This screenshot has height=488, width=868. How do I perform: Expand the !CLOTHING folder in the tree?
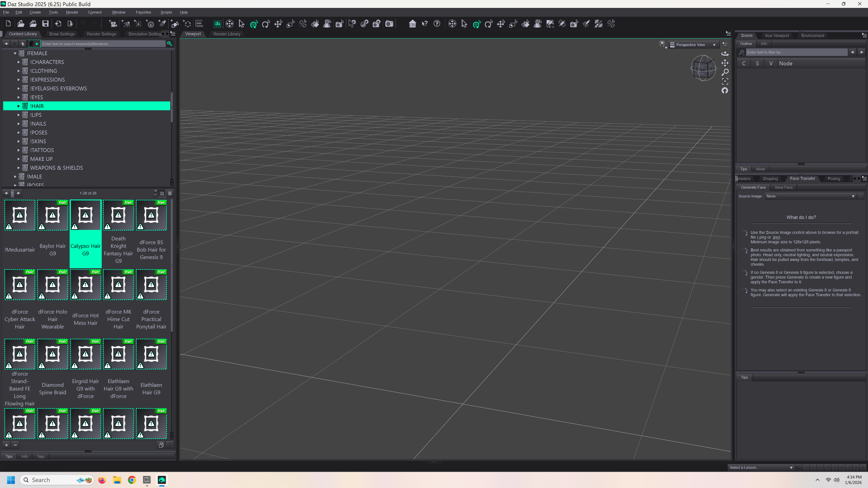[x=19, y=71]
